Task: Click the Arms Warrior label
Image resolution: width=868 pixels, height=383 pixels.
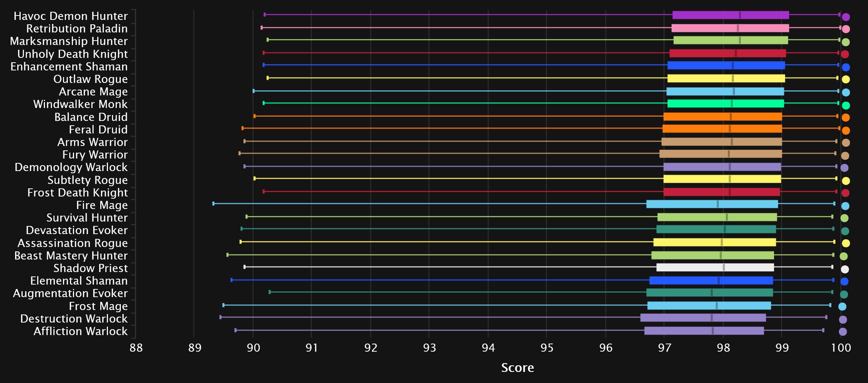Action: (92, 142)
